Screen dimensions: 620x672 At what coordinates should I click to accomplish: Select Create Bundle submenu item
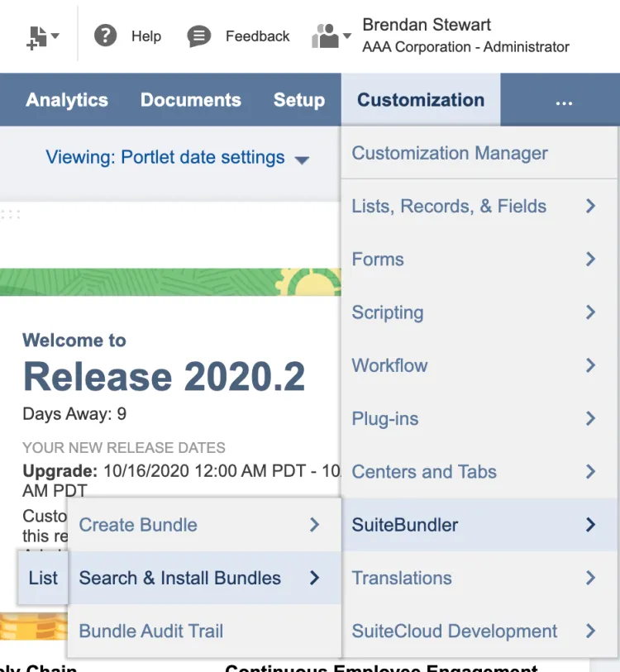[204, 525]
